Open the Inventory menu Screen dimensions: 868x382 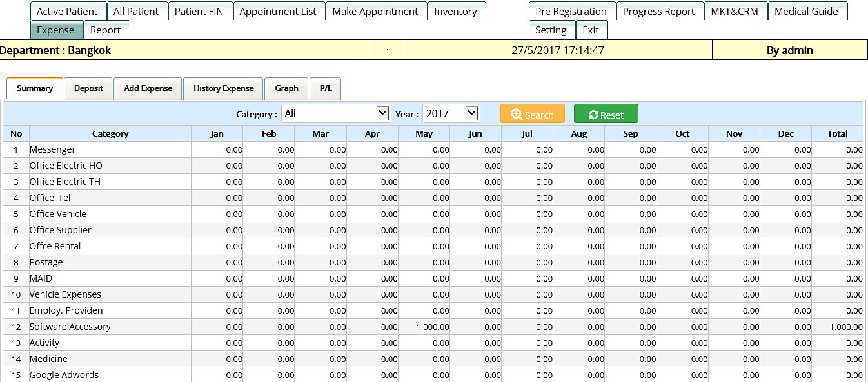[455, 11]
